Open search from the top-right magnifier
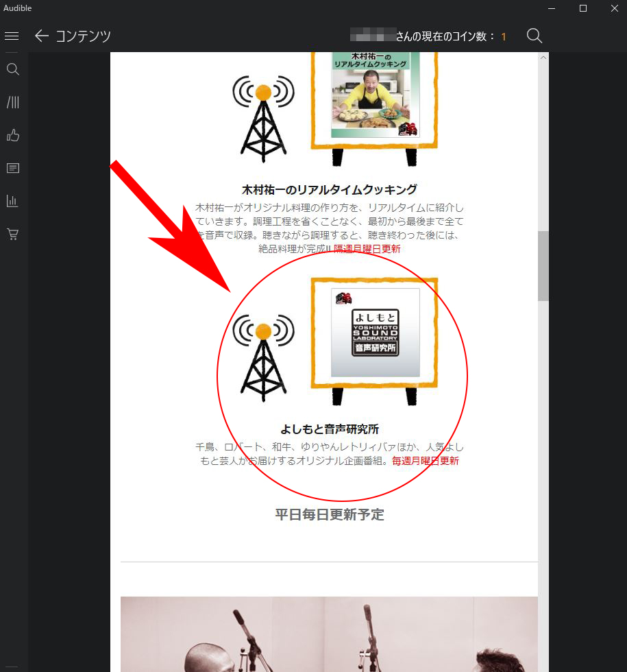The image size is (627, 672). 534,36
